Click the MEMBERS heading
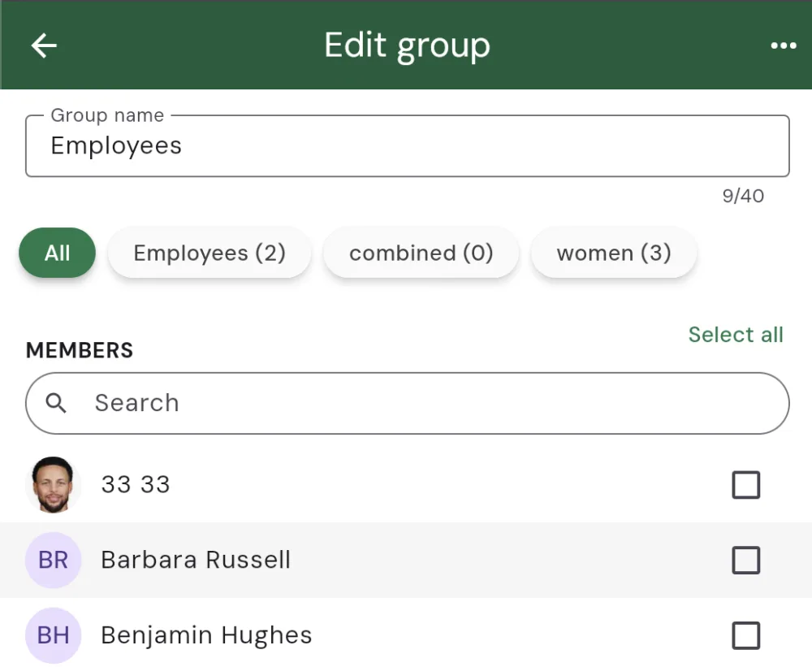This screenshot has width=812, height=667. tap(80, 350)
